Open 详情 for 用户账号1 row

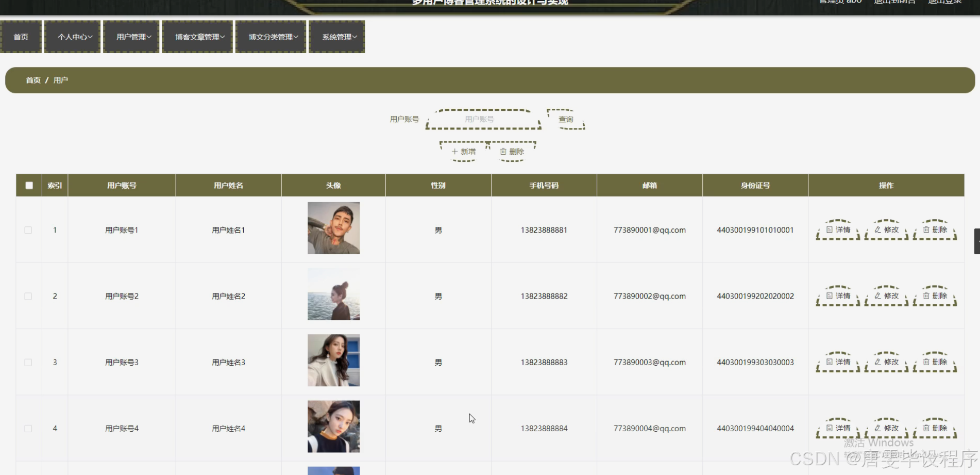pos(838,230)
